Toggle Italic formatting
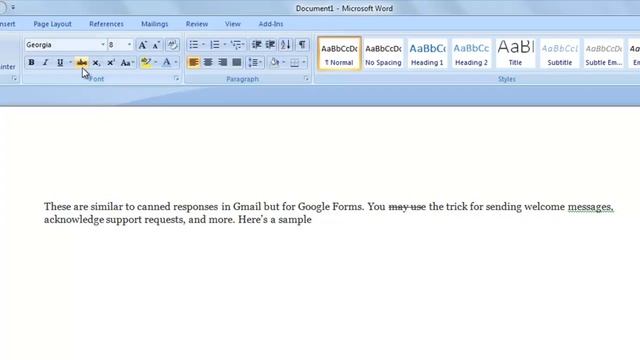This screenshot has height=360, width=640. [x=45, y=62]
